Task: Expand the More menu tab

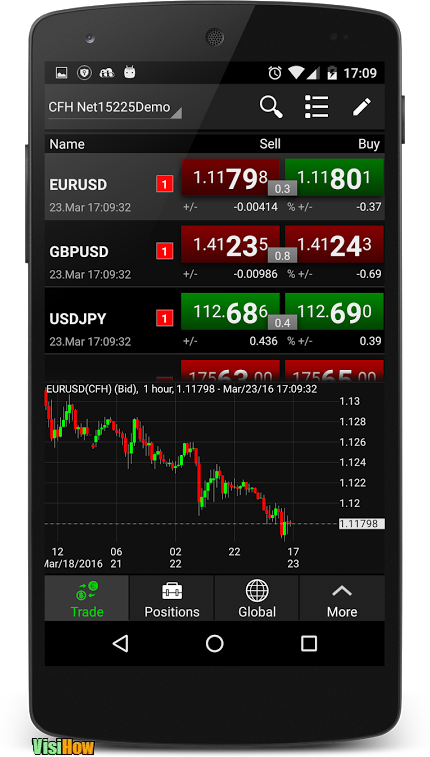Action: click(x=342, y=598)
